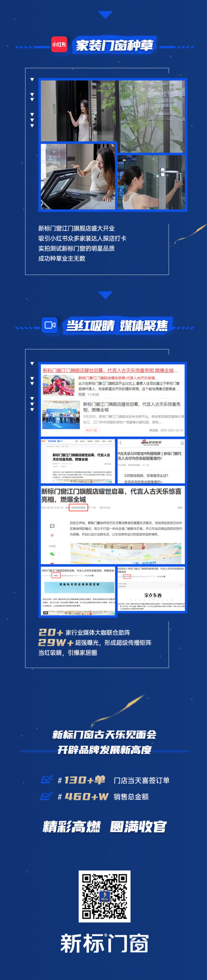The image size is (207, 980).
Task: Click the text 新标门窗江门旗舰店盛大开业
Action: tap(77, 228)
